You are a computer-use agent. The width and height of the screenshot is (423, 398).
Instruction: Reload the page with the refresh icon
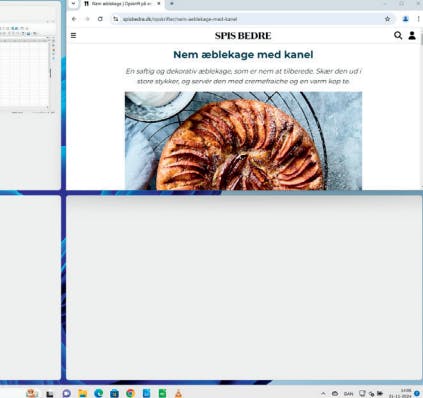[100, 19]
